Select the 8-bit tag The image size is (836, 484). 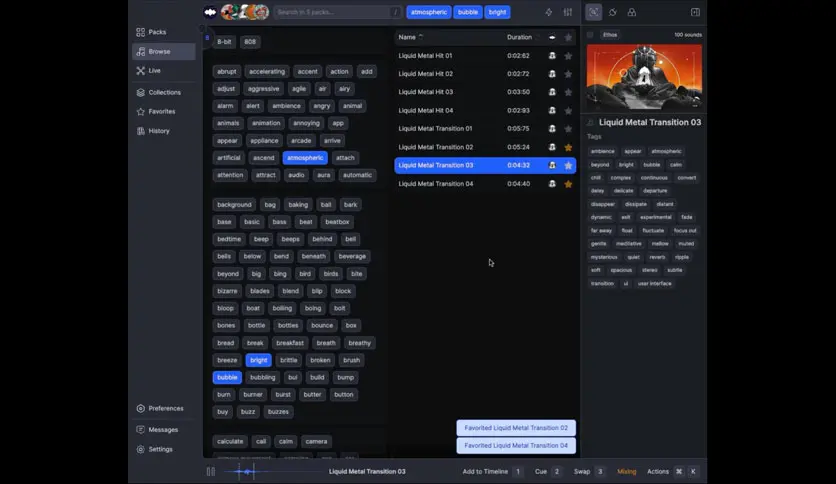224,42
